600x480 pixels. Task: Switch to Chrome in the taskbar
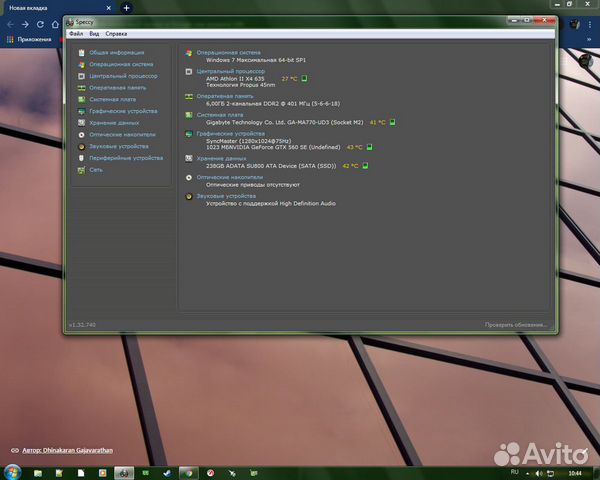pos(189,473)
